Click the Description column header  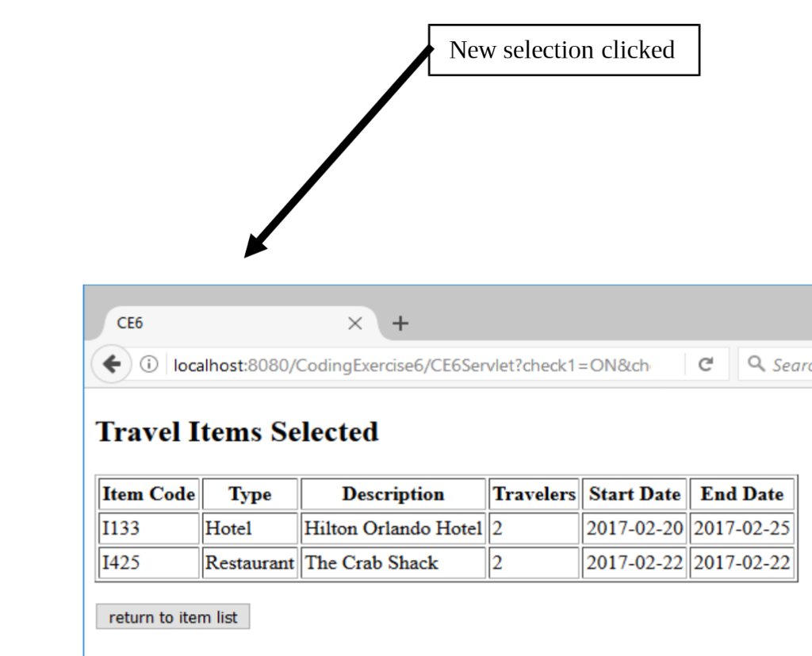(393, 494)
